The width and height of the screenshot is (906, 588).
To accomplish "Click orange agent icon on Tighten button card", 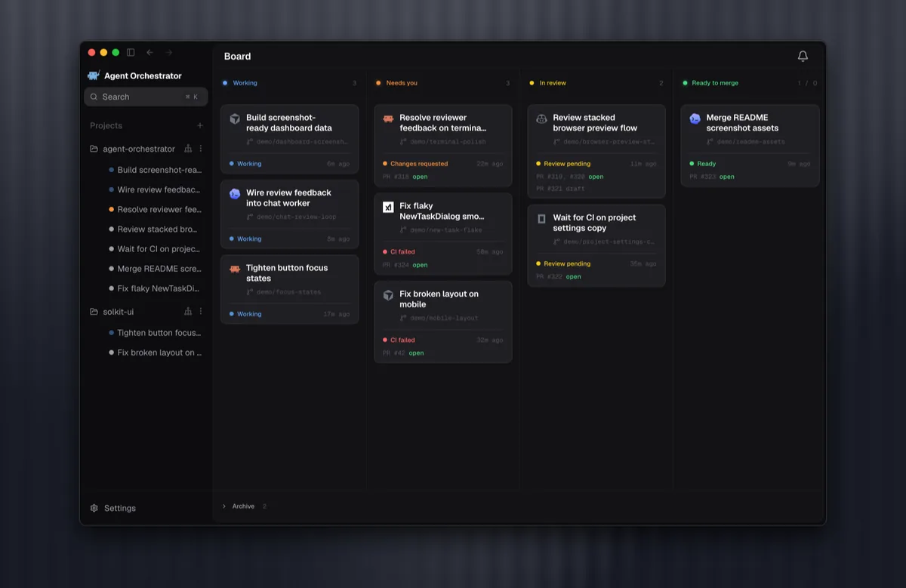I will pyautogui.click(x=235, y=269).
